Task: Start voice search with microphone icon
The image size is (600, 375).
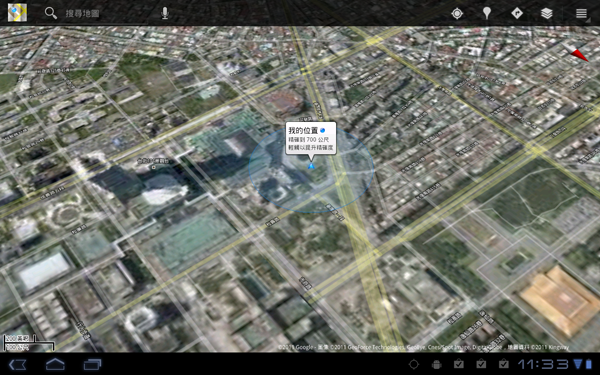Action: pos(165,13)
